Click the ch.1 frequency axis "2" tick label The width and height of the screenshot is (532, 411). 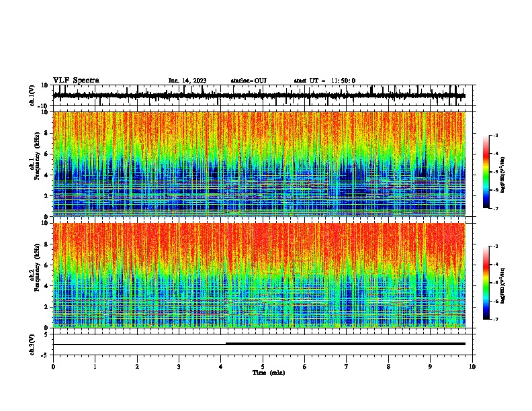pyautogui.click(x=46, y=196)
